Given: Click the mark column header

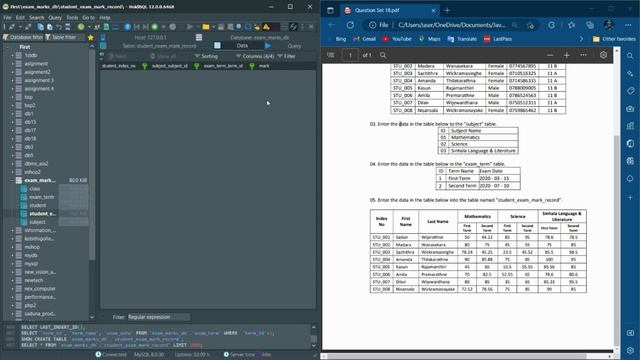Looking at the screenshot, I should point(264,66).
